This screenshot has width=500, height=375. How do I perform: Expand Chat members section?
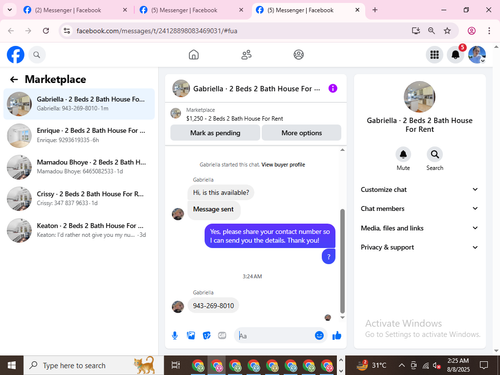(419, 208)
